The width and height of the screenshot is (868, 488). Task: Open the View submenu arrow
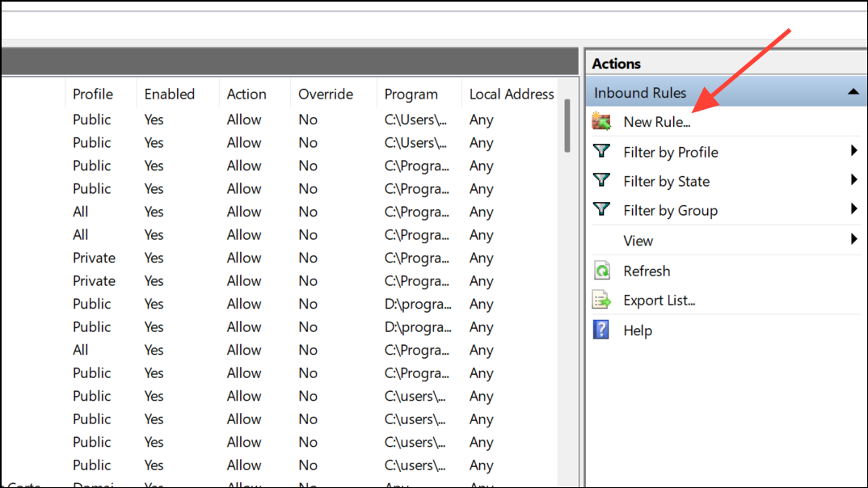click(853, 239)
